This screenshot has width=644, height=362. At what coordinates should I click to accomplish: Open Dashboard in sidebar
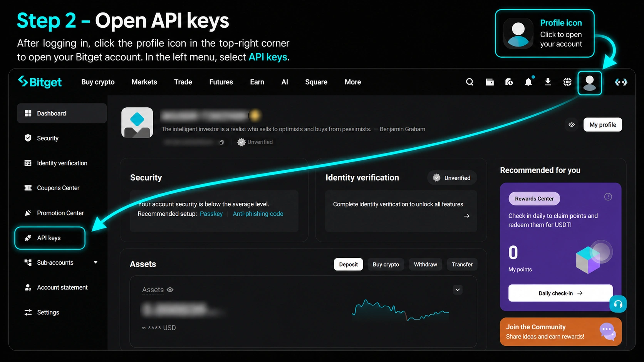[x=62, y=113]
